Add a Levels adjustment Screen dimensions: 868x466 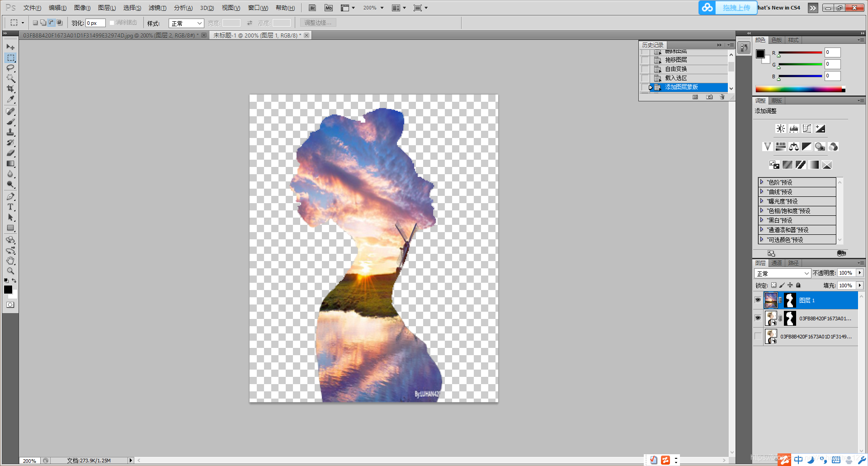pos(793,128)
